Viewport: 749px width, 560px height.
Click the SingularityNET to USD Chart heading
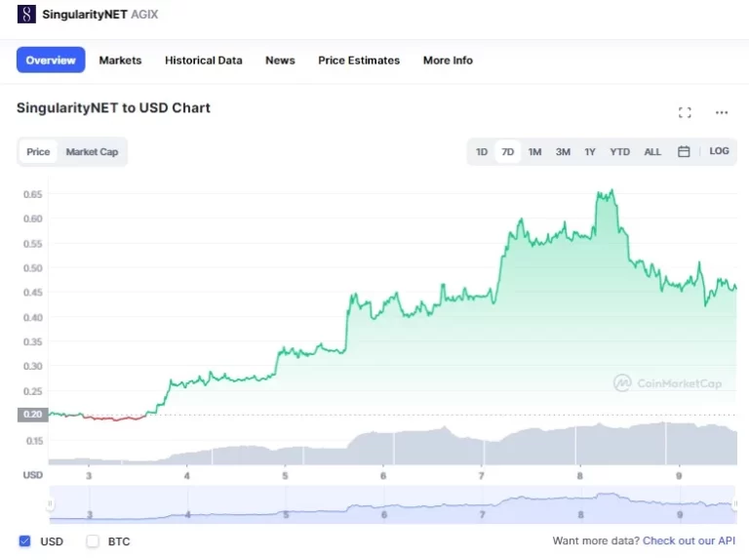click(113, 108)
